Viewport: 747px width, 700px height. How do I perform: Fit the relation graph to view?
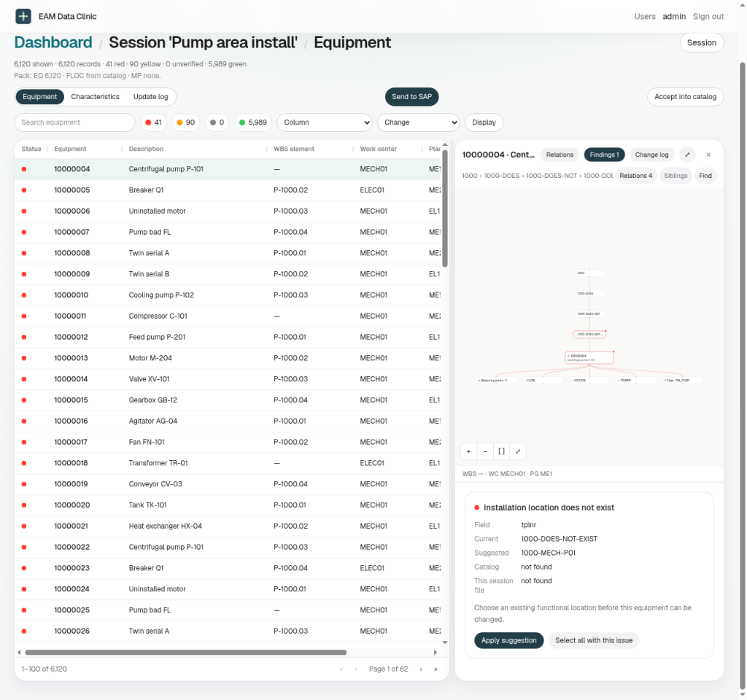pyautogui.click(x=501, y=451)
